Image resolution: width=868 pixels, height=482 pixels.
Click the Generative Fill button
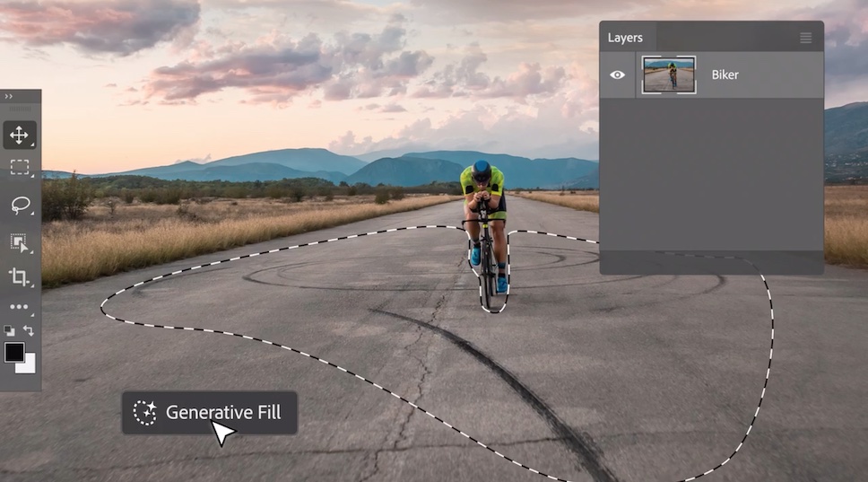(x=209, y=413)
